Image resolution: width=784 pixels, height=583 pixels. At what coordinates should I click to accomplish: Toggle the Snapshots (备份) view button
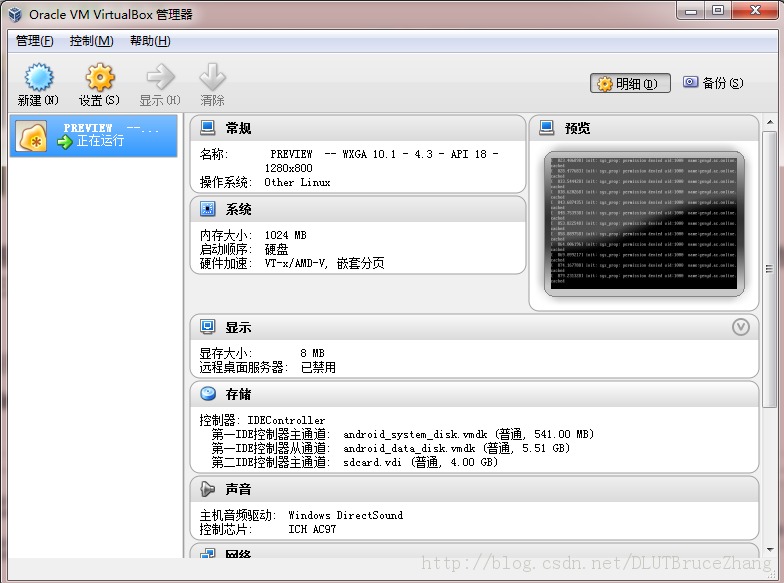713,83
